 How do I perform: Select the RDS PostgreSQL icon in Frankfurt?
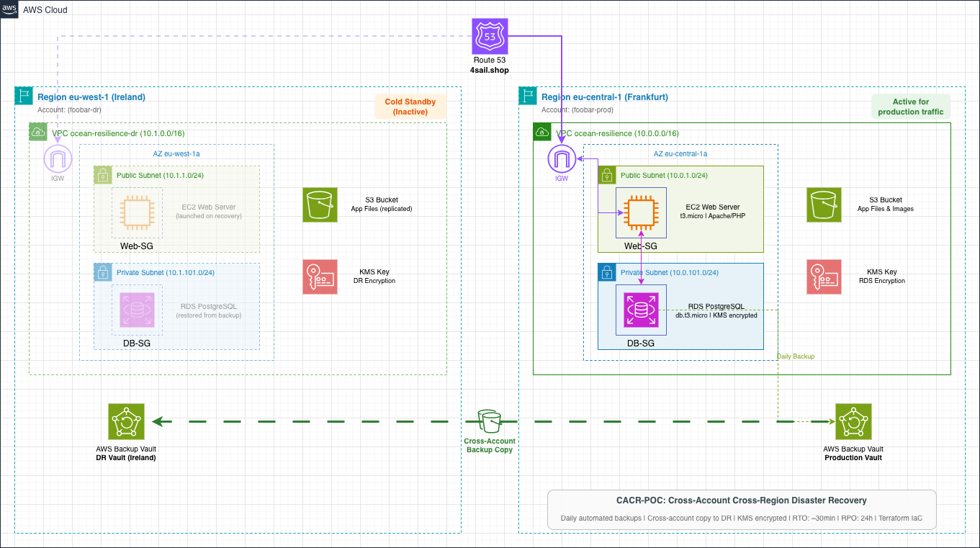tap(641, 310)
